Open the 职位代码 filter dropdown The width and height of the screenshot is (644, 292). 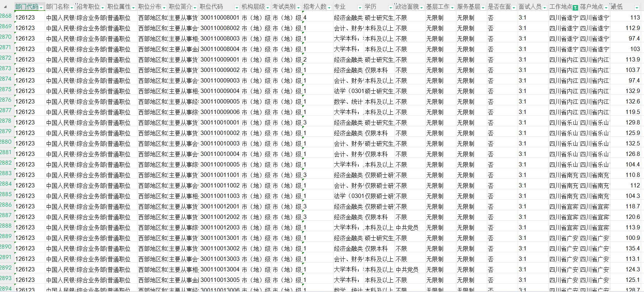(237, 8)
